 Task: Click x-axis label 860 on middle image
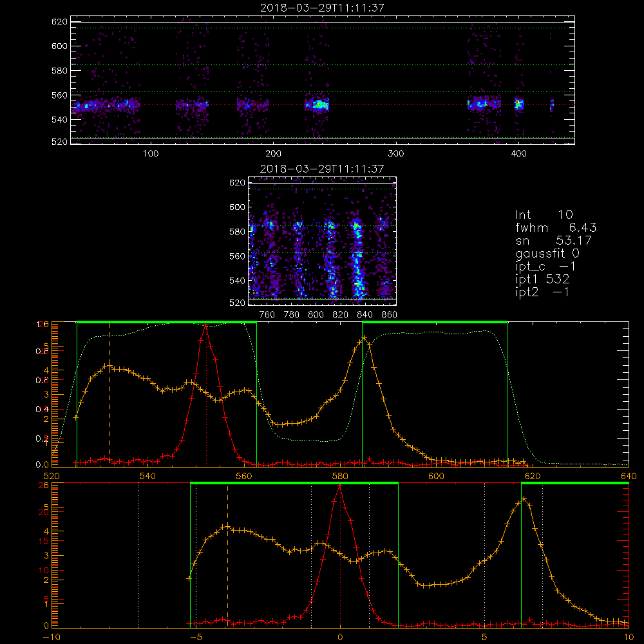[390, 315]
